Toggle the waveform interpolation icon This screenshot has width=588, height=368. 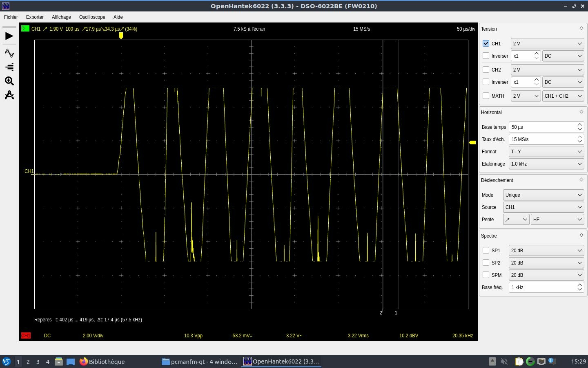click(9, 53)
